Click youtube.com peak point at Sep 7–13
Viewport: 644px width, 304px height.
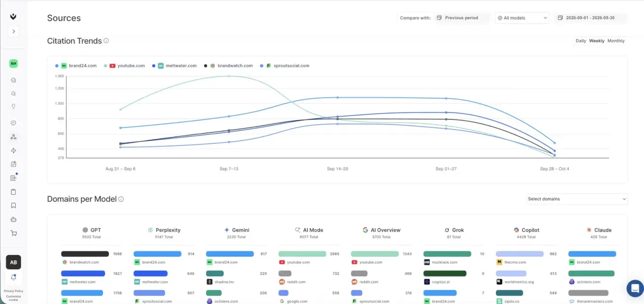point(229,76)
